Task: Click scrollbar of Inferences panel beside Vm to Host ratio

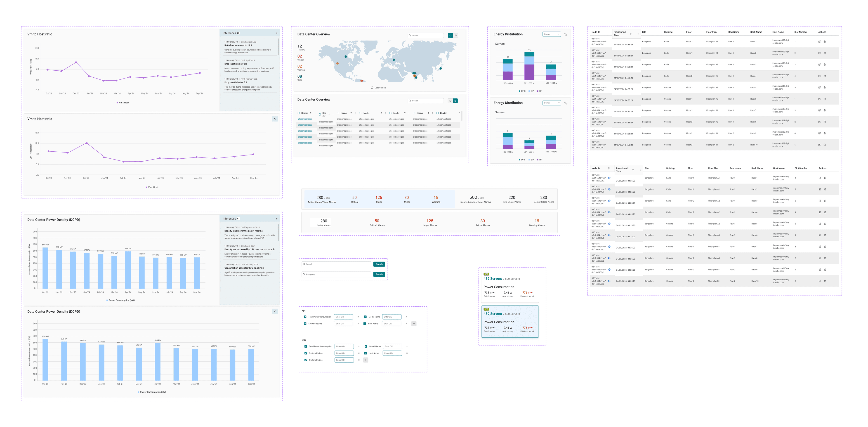Action: 278,47
